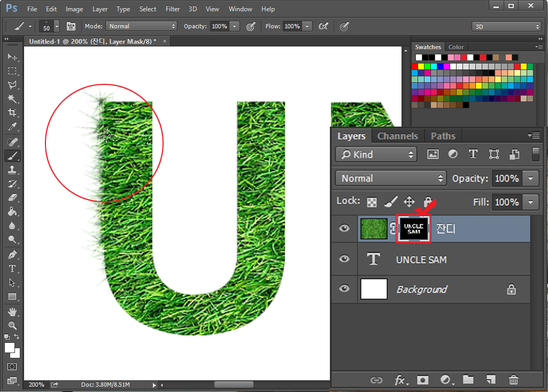
Task: Select the Dodge tool
Action: point(12,239)
